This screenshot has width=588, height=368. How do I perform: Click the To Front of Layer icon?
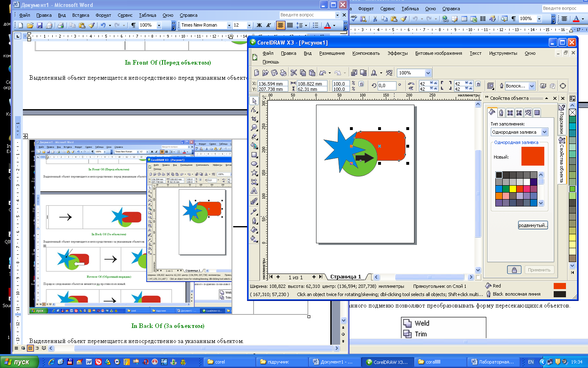pyautogui.click(x=543, y=86)
